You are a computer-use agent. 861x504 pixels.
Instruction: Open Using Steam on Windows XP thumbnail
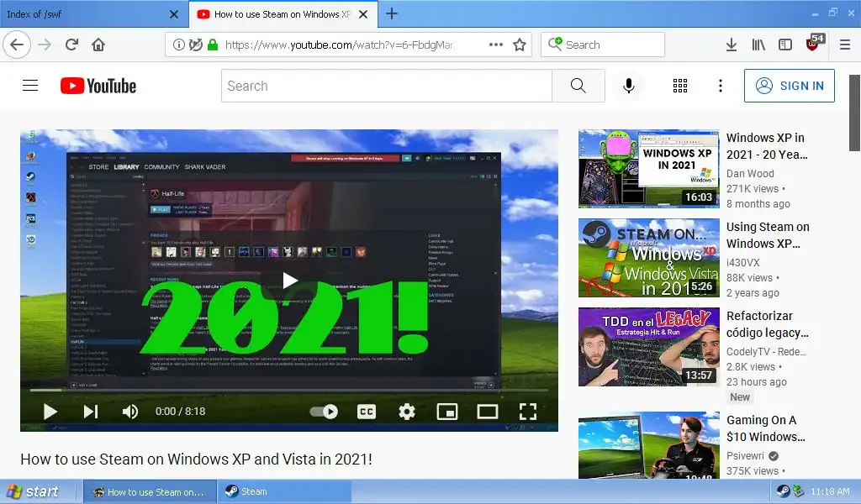(648, 258)
